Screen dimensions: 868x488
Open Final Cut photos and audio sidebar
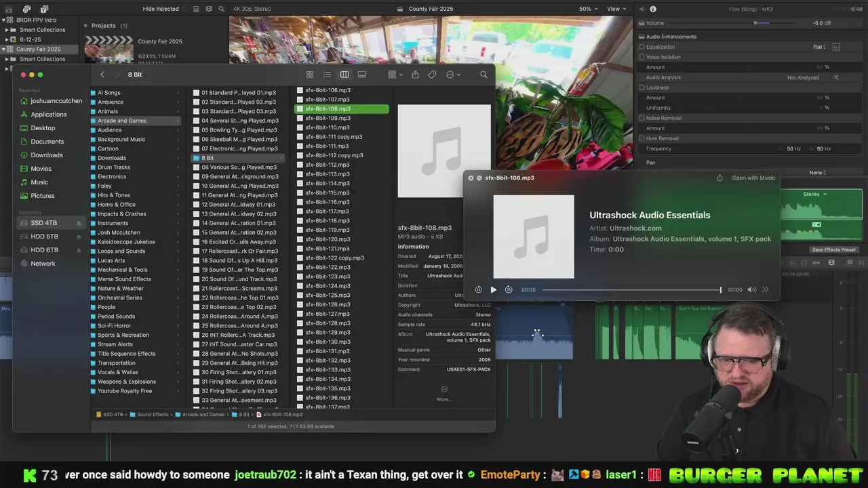[x=26, y=9]
